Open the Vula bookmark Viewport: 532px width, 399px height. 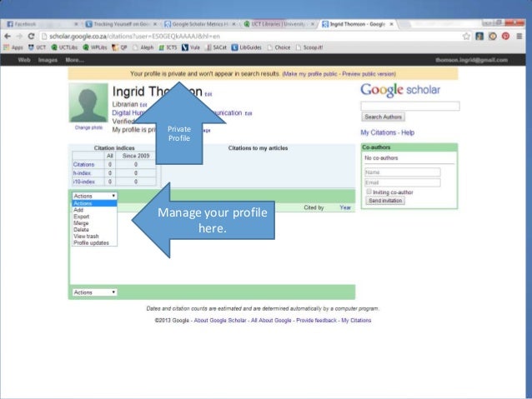(x=191, y=47)
